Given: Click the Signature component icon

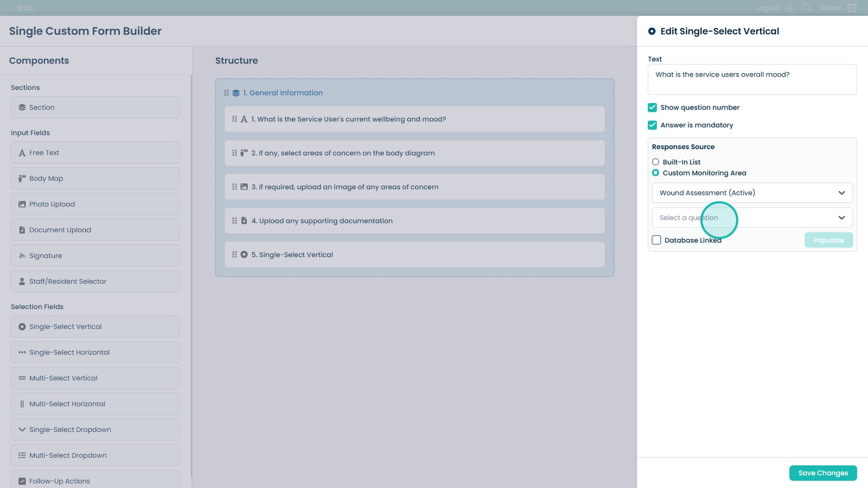Looking at the screenshot, I should pos(22,256).
